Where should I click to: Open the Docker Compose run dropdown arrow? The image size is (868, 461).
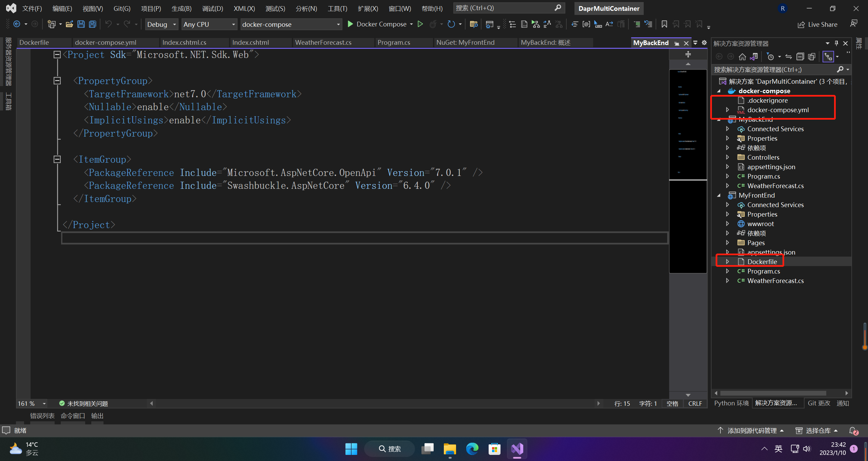[411, 24]
